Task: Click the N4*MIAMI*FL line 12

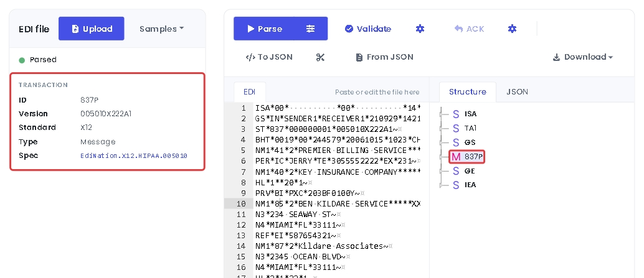Action: pyautogui.click(x=301, y=225)
